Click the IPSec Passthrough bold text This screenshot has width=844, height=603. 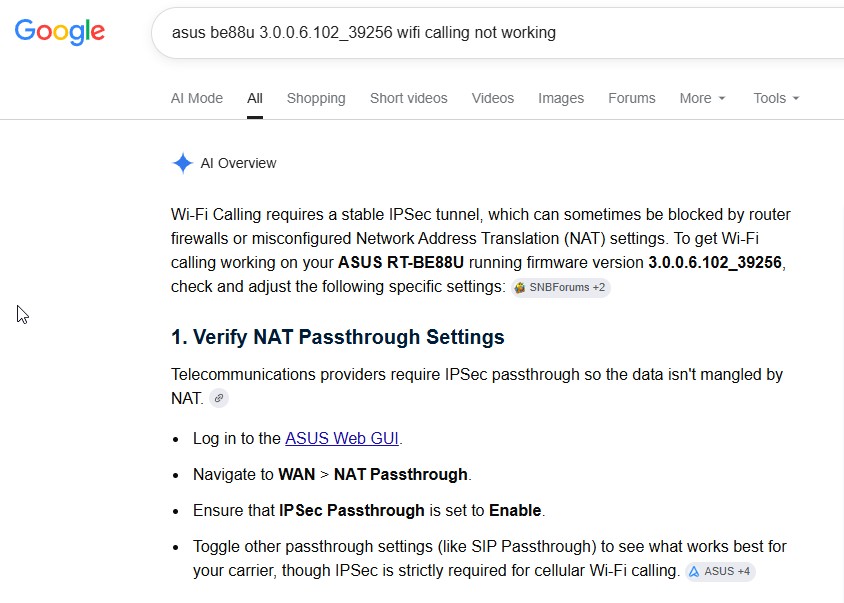(x=351, y=510)
